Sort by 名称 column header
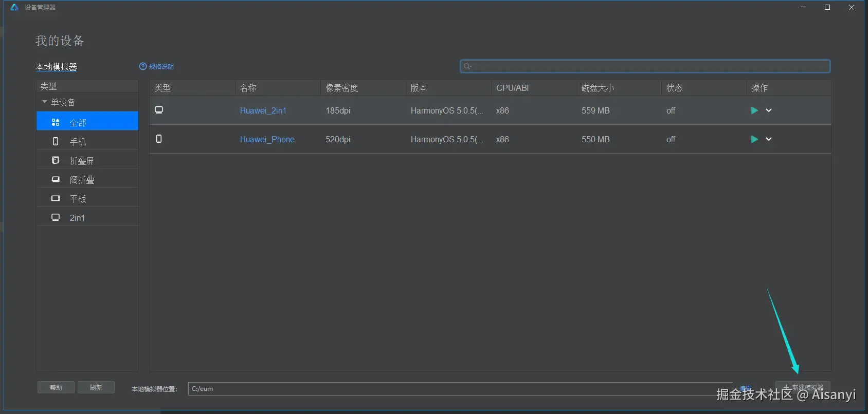Viewport: 868px width, 414px height. (x=278, y=88)
